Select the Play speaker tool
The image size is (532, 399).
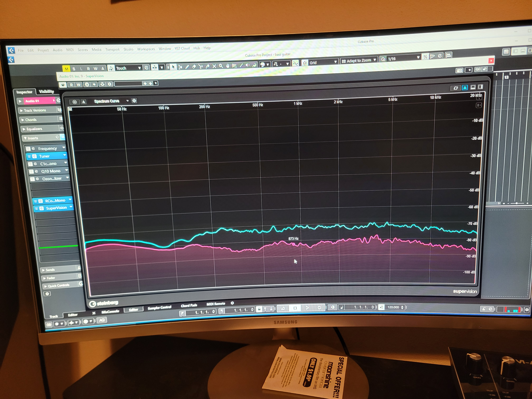pos(248,65)
